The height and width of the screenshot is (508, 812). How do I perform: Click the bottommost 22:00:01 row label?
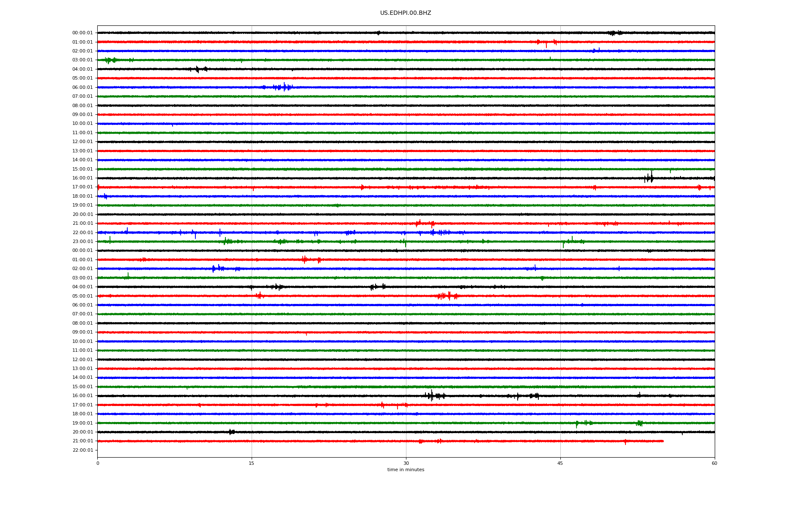(82, 450)
